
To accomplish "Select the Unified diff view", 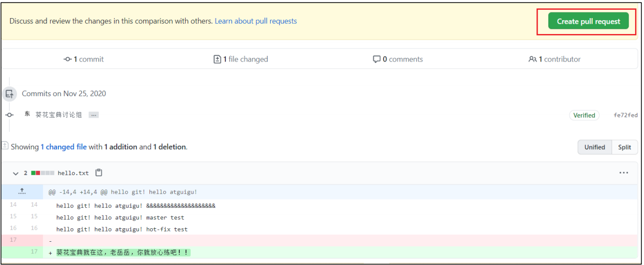I will click(594, 147).
